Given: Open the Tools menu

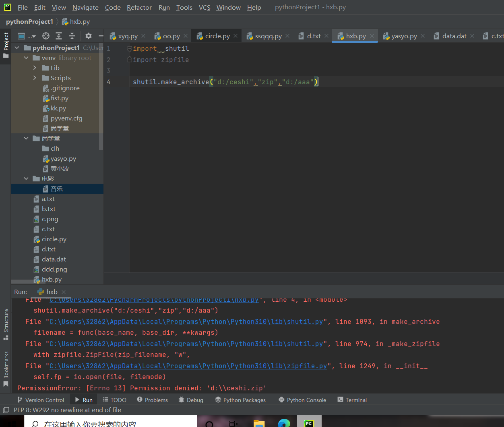Looking at the screenshot, I should pyautogui.click(x=184, y=7).
